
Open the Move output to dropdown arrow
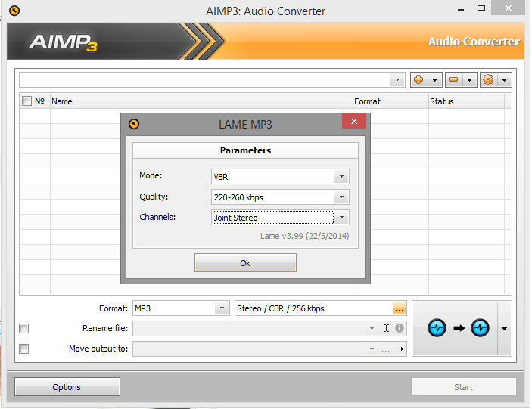click(x=372, y=349)
